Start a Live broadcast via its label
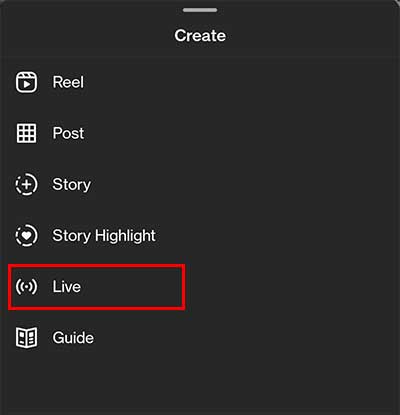Viewport: 400px width, 415px height. (67, 286)
